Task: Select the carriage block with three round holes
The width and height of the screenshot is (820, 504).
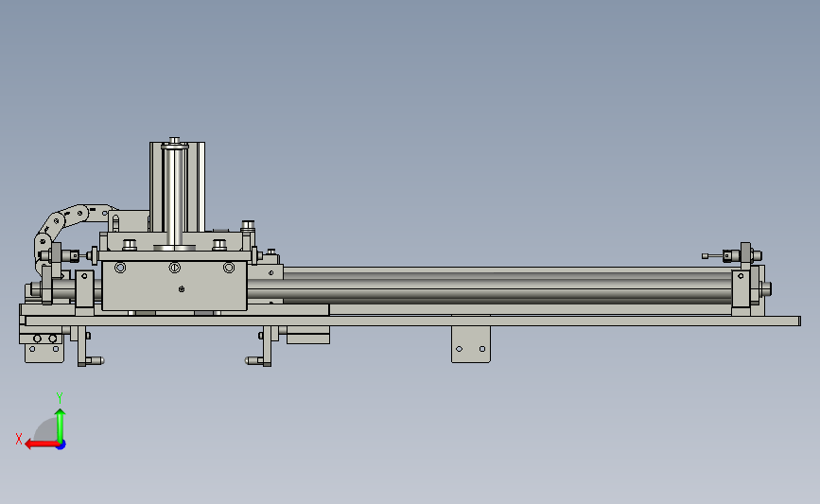Action: [x=174, y=286]
